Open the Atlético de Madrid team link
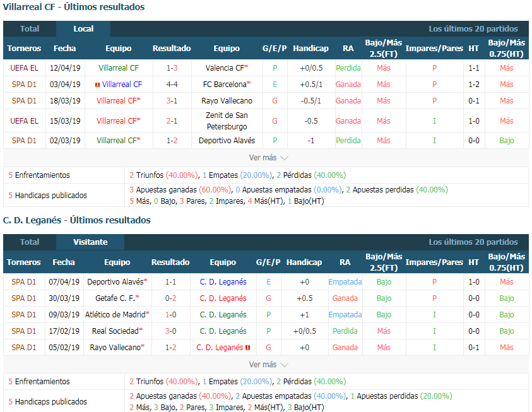This screenshot has width=532, height=412. 117,315
